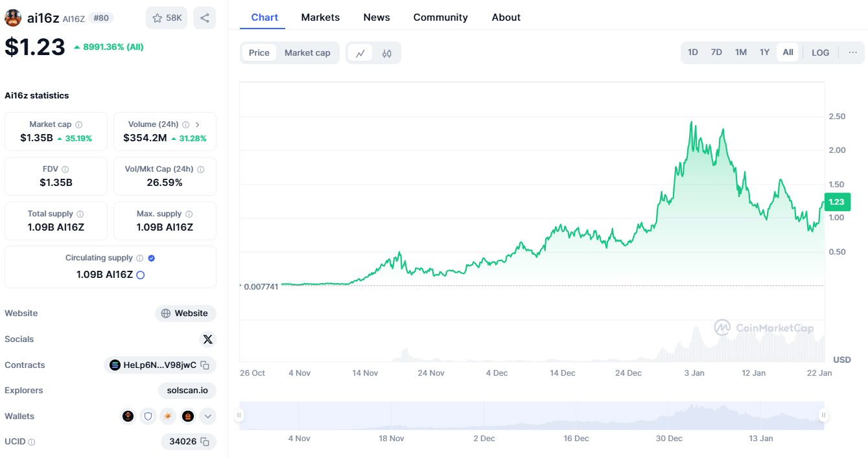This screenshot has width=868, height=458.
Task: Open the X (Twitter) social link
Action: click(207, 339)
